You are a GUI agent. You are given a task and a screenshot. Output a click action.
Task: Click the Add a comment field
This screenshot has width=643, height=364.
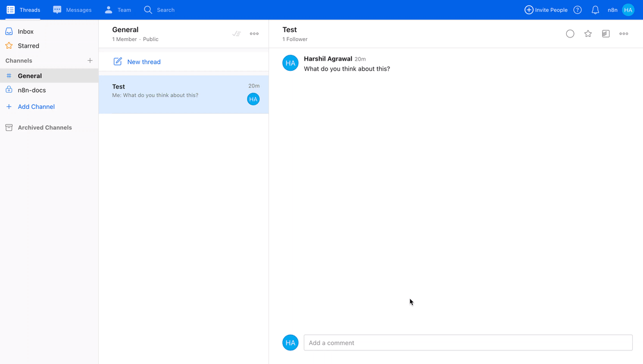tap(467, 343)
